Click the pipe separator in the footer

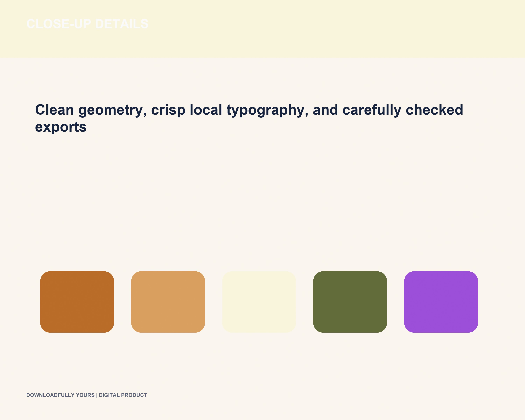pyautogui.click(x=97, y=395)
